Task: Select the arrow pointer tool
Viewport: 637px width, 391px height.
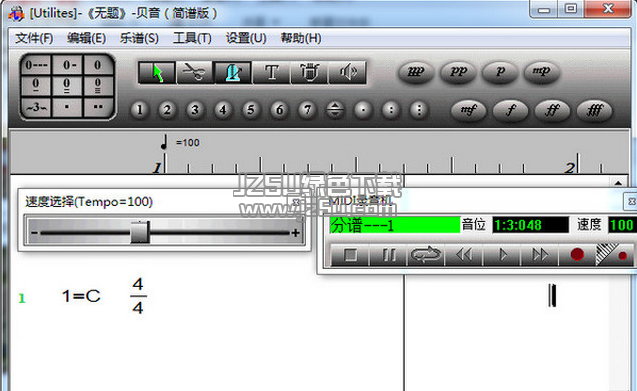Action: point(157,73)
